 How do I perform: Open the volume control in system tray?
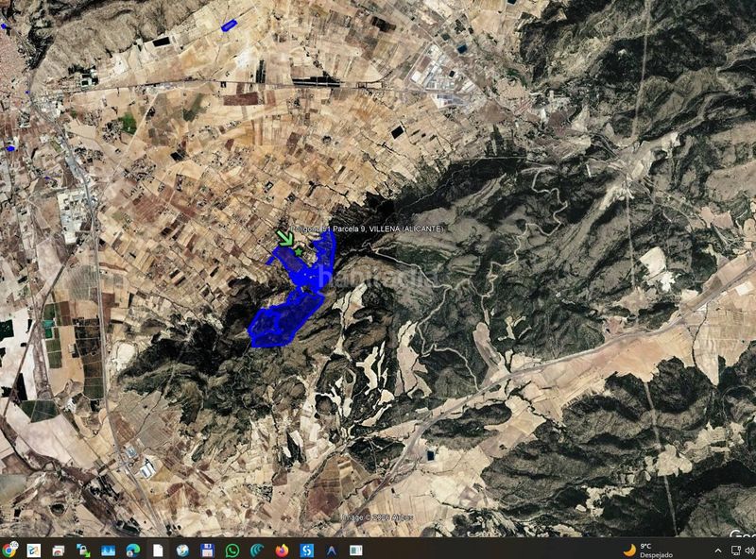[x=749, y=551]
